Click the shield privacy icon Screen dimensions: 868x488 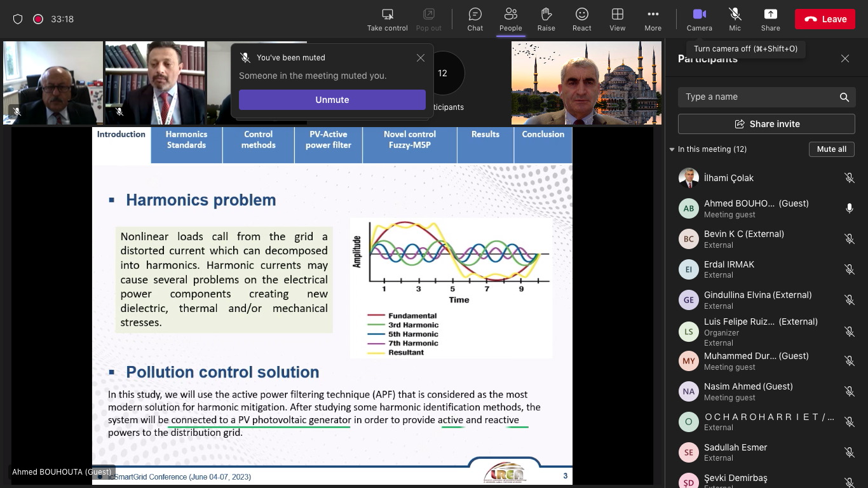click(x=18, y=19)
